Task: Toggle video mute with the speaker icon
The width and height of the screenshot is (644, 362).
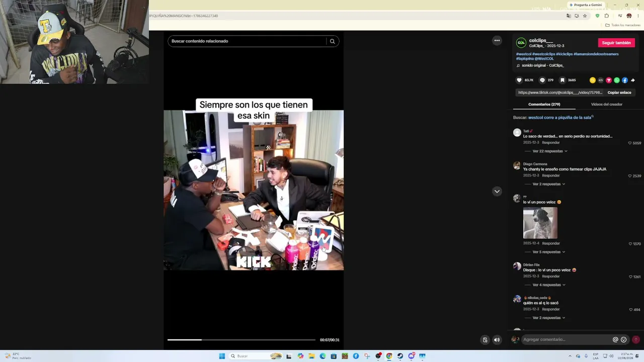Action: [x=497, y=340]
